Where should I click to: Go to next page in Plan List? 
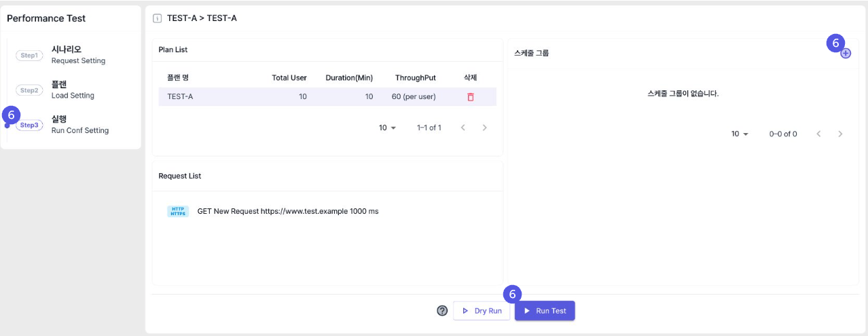(x=484, y=128)
